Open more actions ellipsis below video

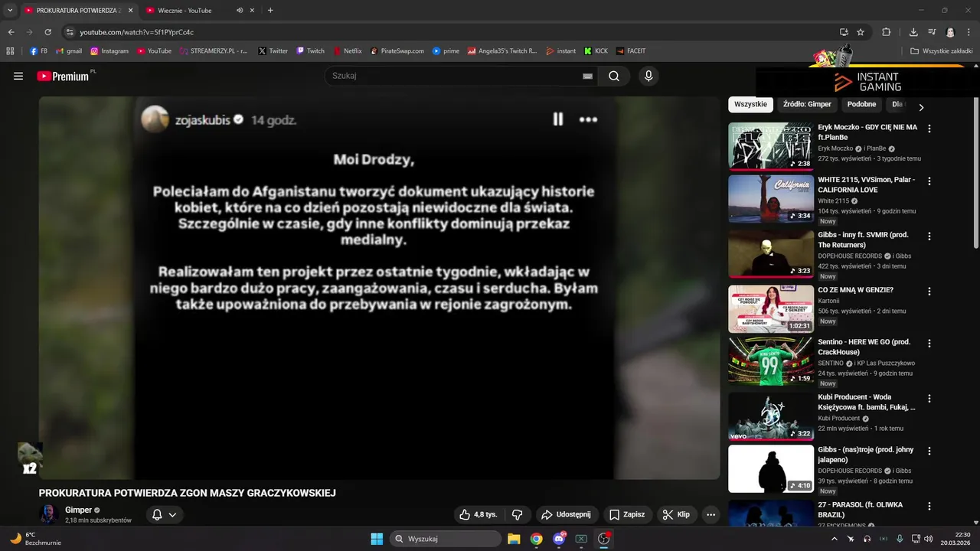(710, 514)
